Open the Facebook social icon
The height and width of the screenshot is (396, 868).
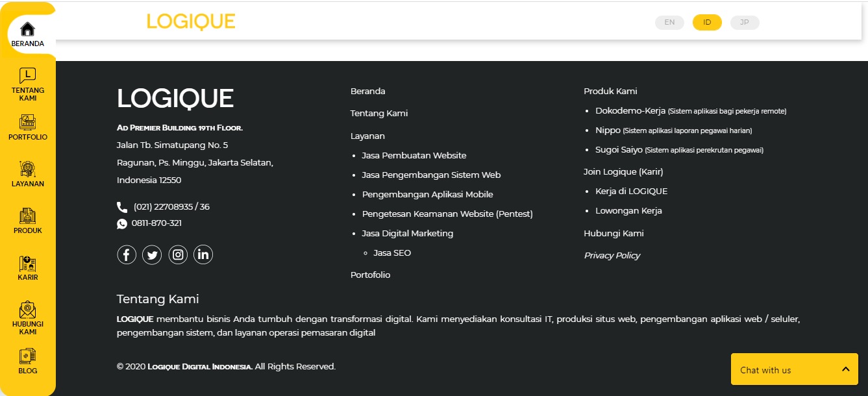point(127,254)
